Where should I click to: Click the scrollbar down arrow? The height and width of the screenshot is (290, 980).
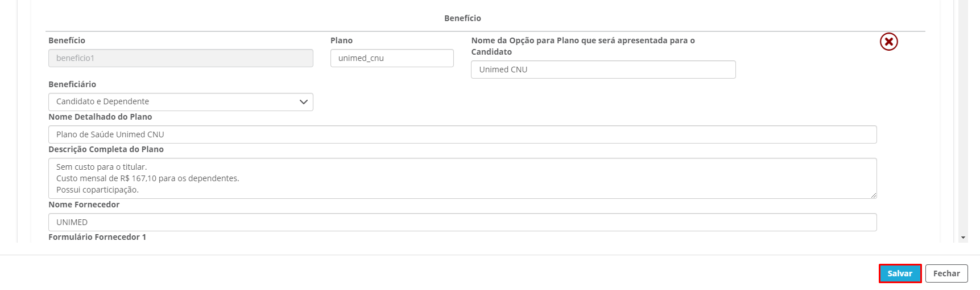coord(963,238)
